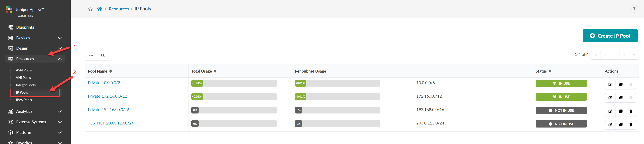
Task: Go to home via breadcrumb house icon
Action: [x=100, y=9]
